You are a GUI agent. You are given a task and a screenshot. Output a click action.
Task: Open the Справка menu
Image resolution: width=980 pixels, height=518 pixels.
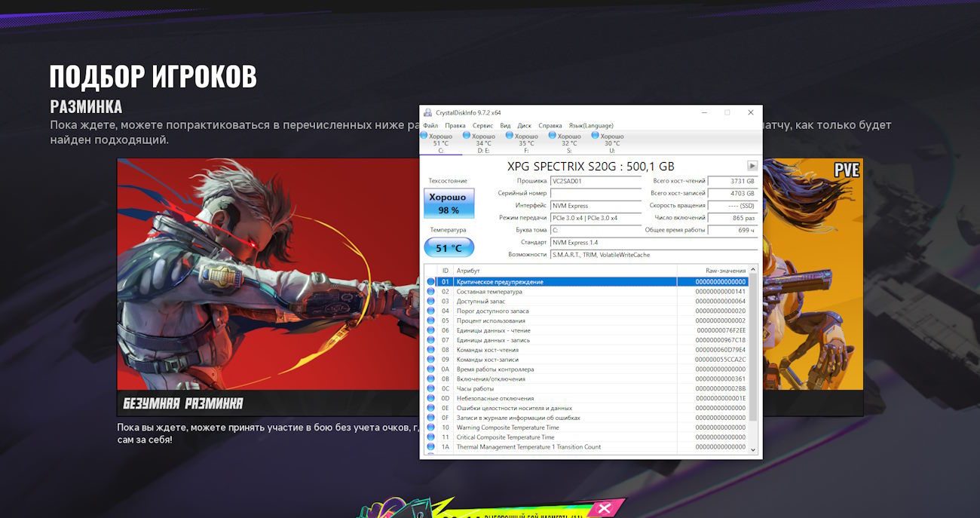550,125
